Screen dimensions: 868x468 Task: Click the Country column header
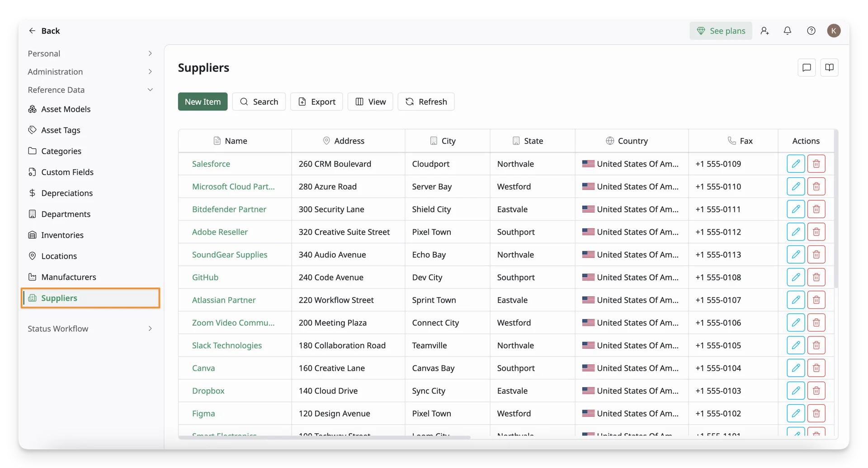tap(632, 141)
